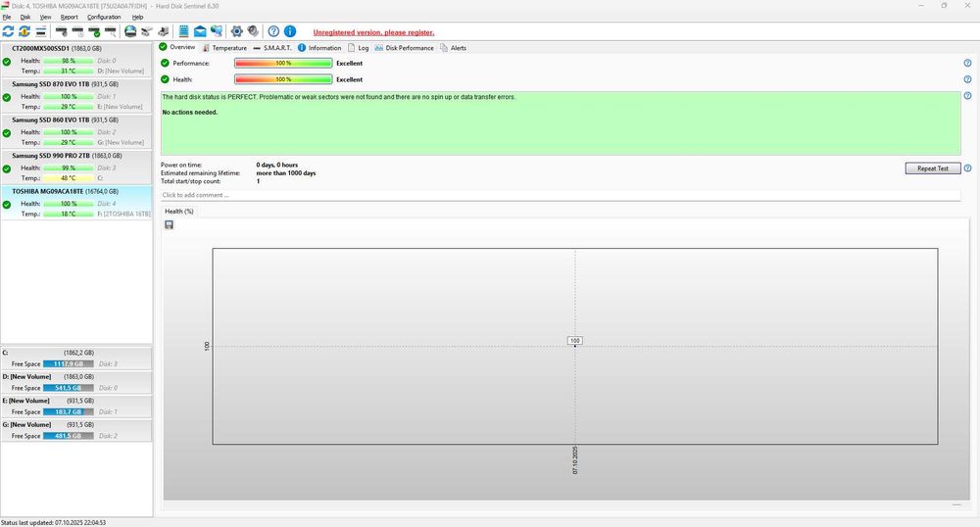Select the Samsung SSD 870 EVO 1TB disk
This screenshot has width=980, height=527.
pos(76,95)
